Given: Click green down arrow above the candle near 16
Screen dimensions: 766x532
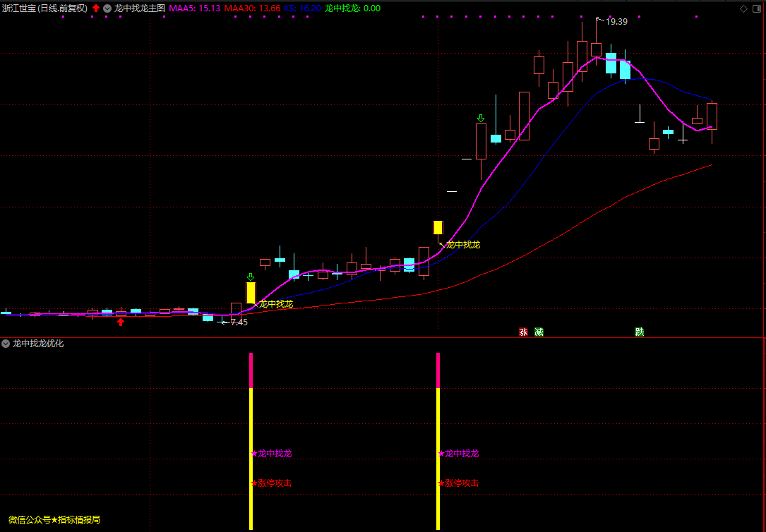Looking at the screenshot, I should [481, 118].
